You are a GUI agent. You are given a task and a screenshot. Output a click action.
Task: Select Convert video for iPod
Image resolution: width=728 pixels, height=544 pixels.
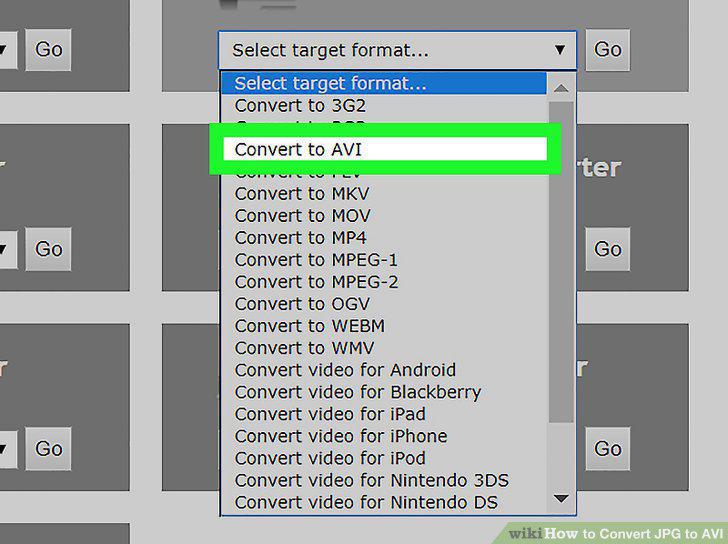385,458
